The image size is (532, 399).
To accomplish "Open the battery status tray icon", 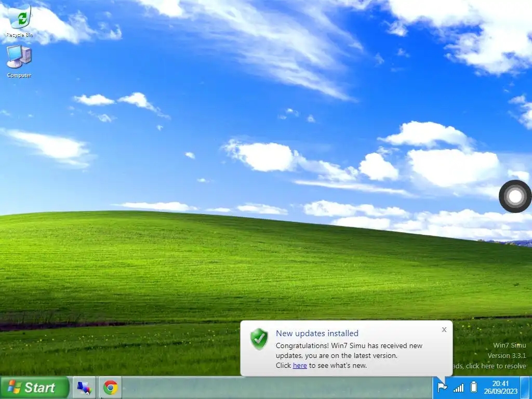I will (x=474, y=387).
